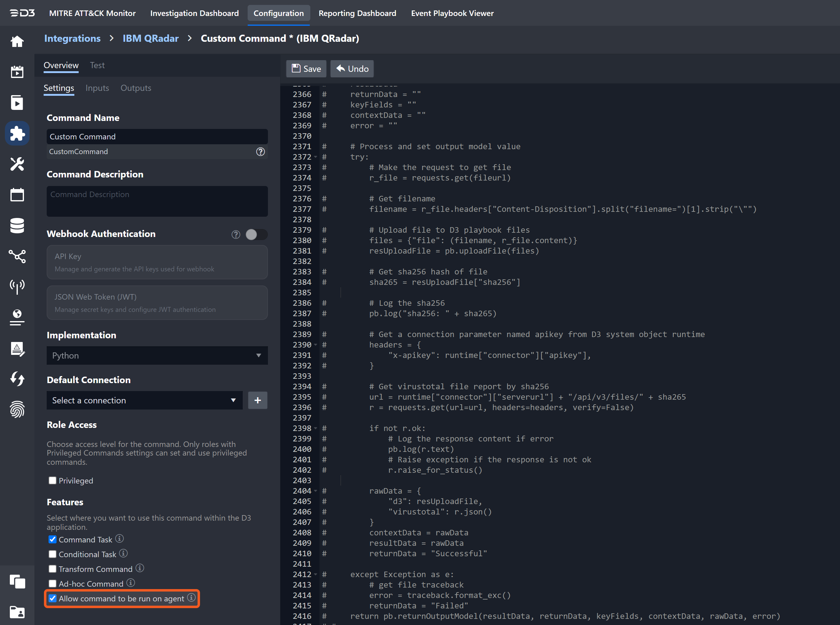Click the Save button
Image resolution: width=840 pixels, height=625 pixels.
coord(306,69)
